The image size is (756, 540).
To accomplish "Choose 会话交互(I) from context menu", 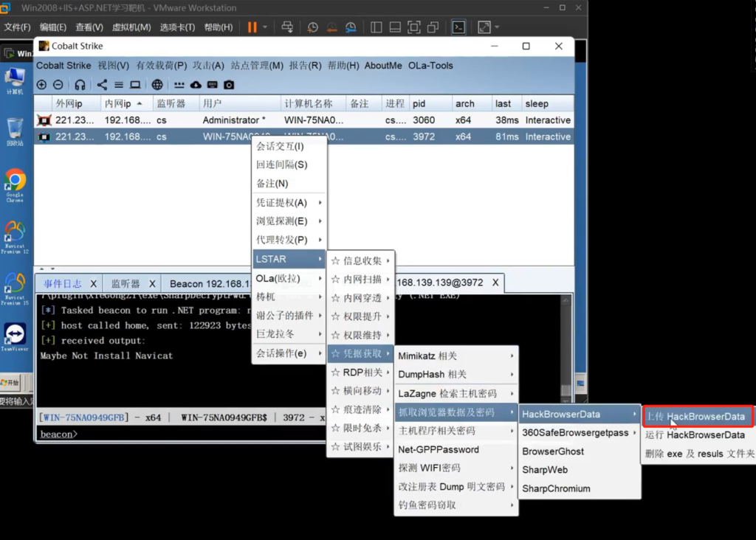I will coord(289,147).
